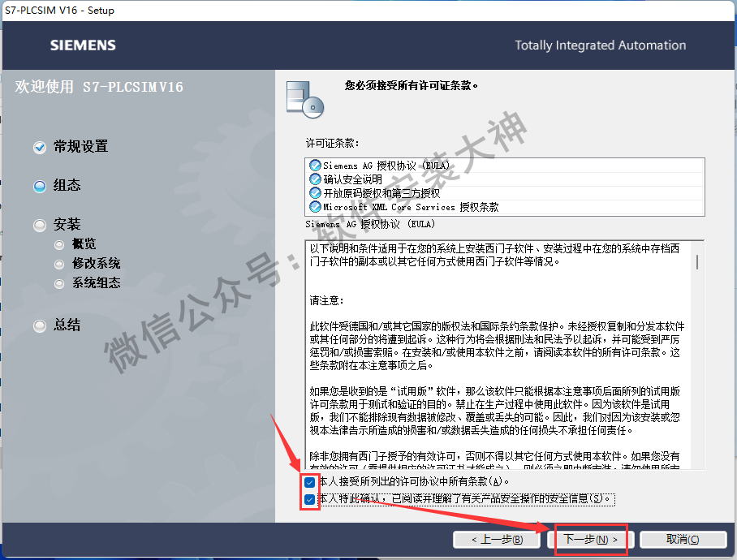Click the 常规设置 step label
This screenshot has height=560, width=737.
(x=80, y=147)
